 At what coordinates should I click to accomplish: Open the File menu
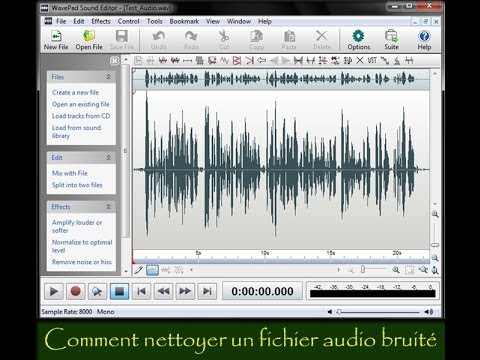pos(61,21)
